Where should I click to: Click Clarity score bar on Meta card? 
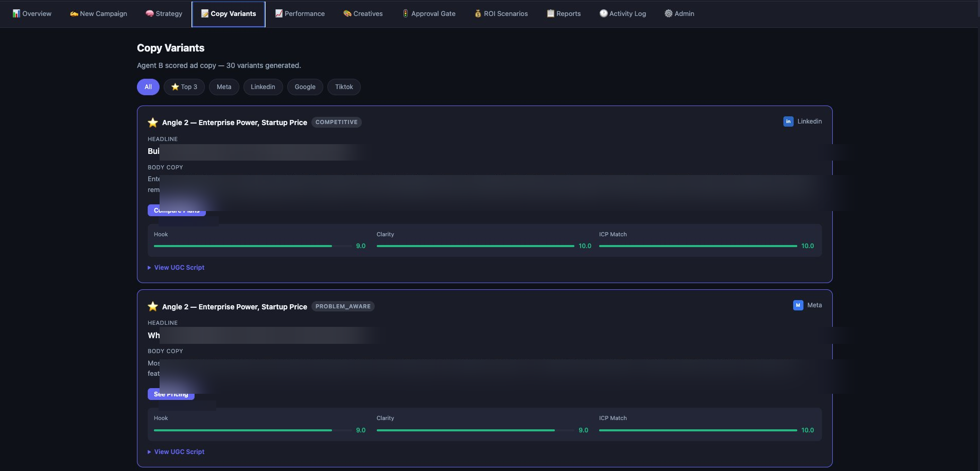pyautogui.click(x=476, y=430)
